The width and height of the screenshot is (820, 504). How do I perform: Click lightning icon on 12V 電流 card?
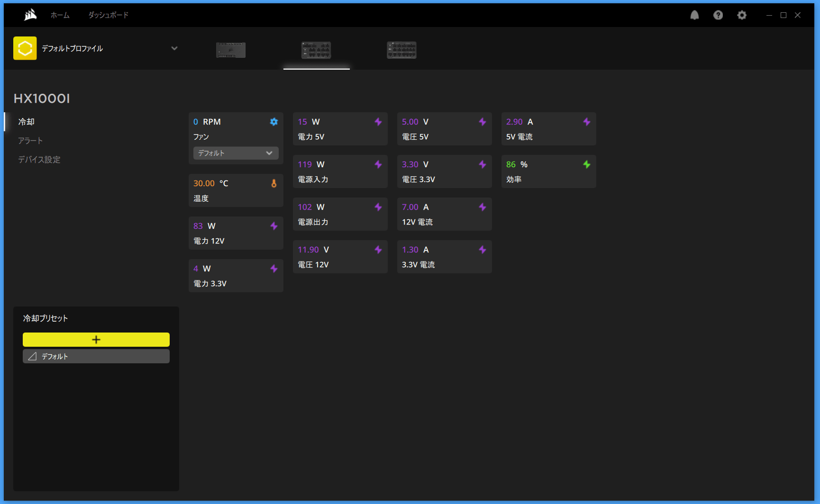[x=483, y=207]
